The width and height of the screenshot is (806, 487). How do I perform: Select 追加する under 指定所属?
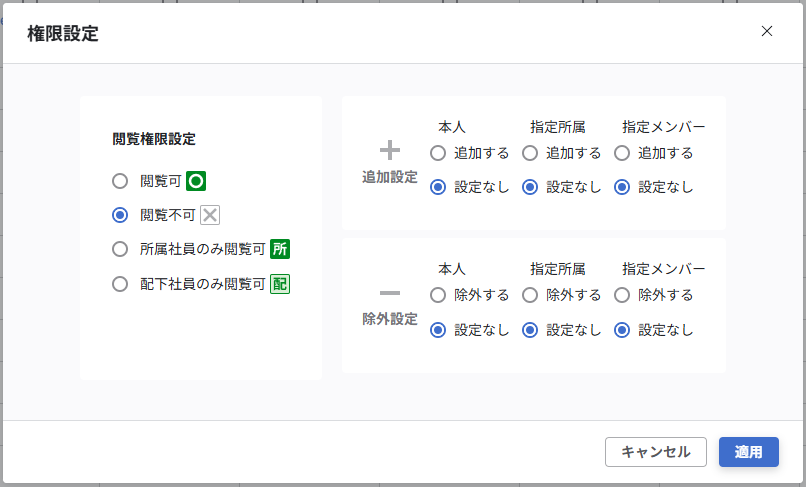[530, 153]
